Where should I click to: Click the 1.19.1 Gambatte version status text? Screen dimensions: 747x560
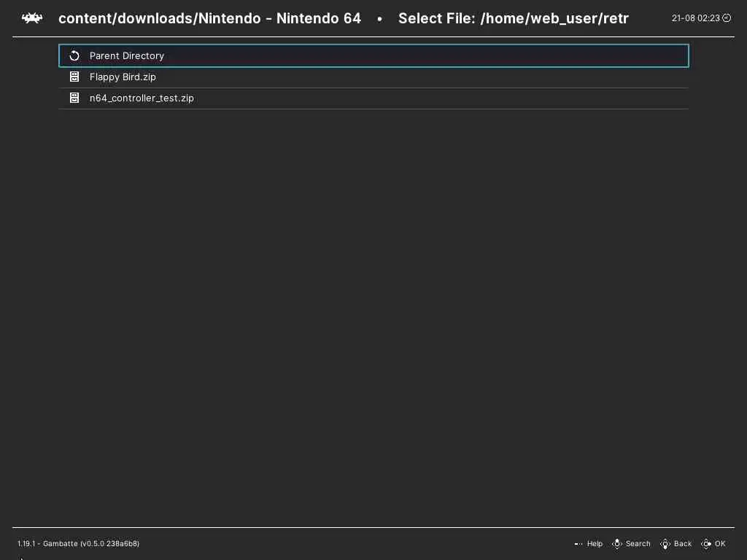coord(79,543)
